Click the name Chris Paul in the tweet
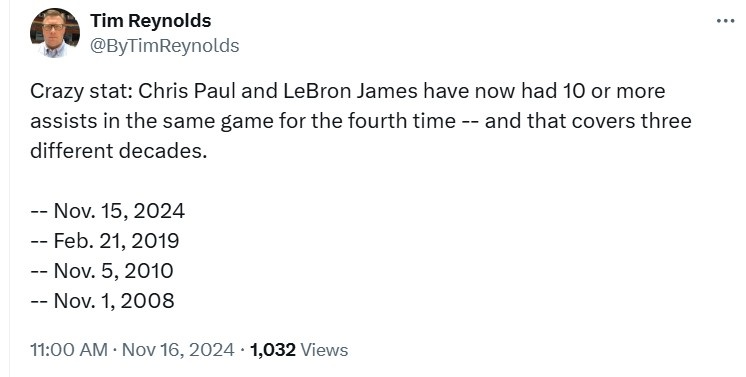The image size is (746, 377). [x=187, y=90]
